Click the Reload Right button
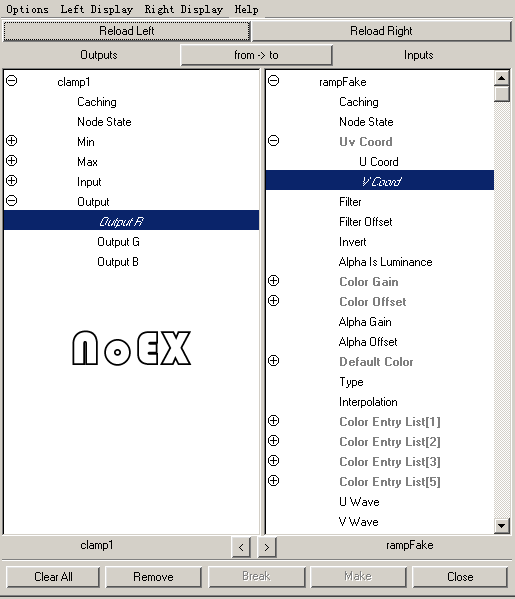515x599 pixels. [x=381, y=31]
